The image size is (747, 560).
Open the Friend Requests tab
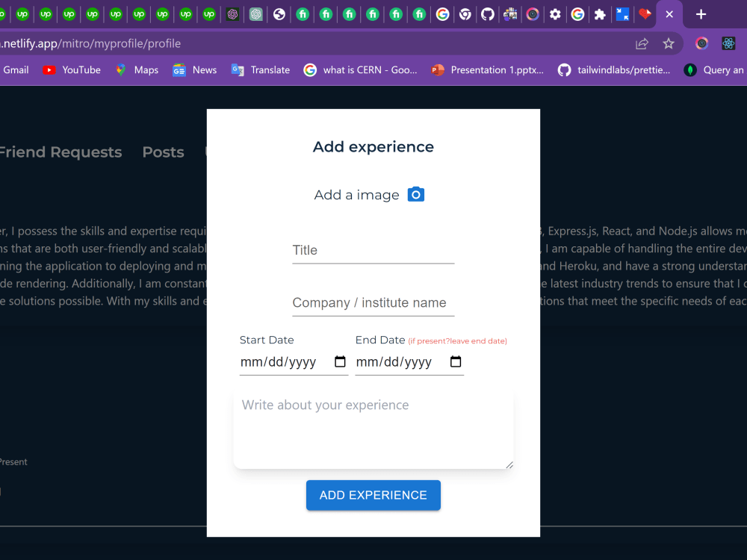point(60,152)
